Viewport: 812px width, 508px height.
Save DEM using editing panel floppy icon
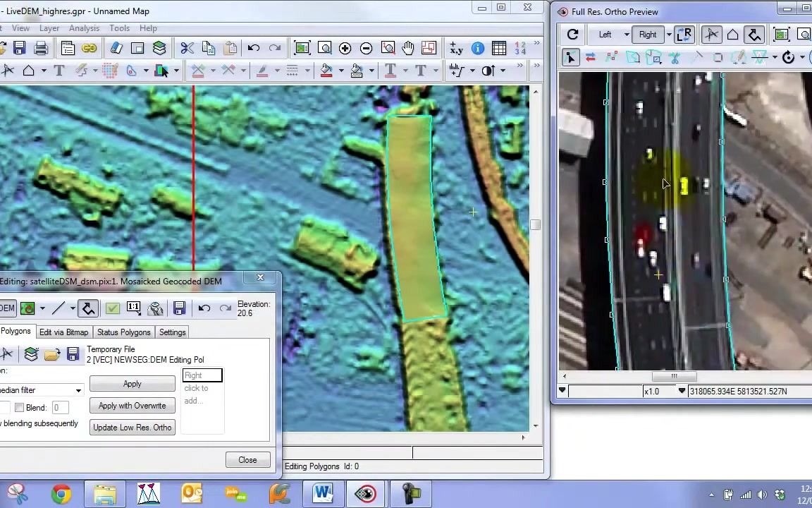click(x=179, y=308)
